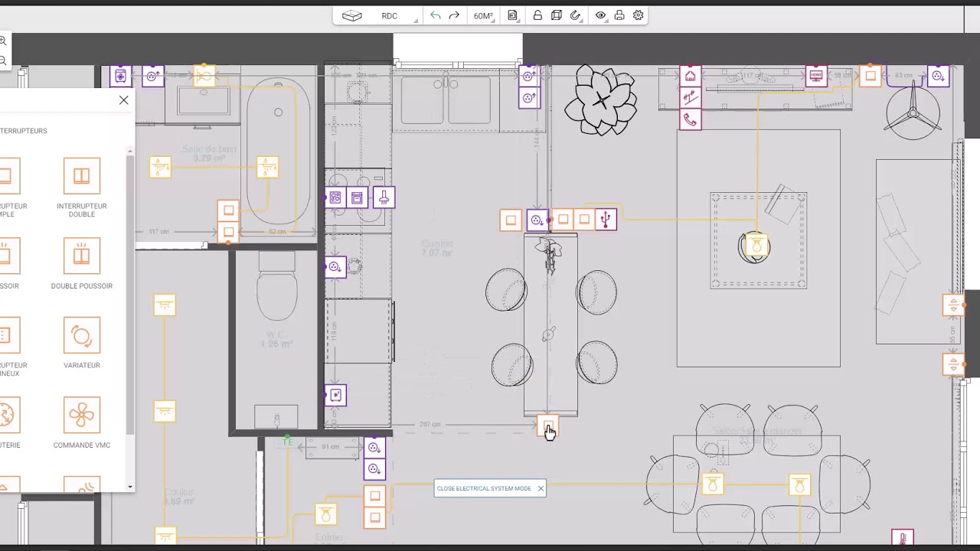This screenshot has width=980, height=551.
Task: Select the purple telephone outlet symbol
Action: click(690, 119)
